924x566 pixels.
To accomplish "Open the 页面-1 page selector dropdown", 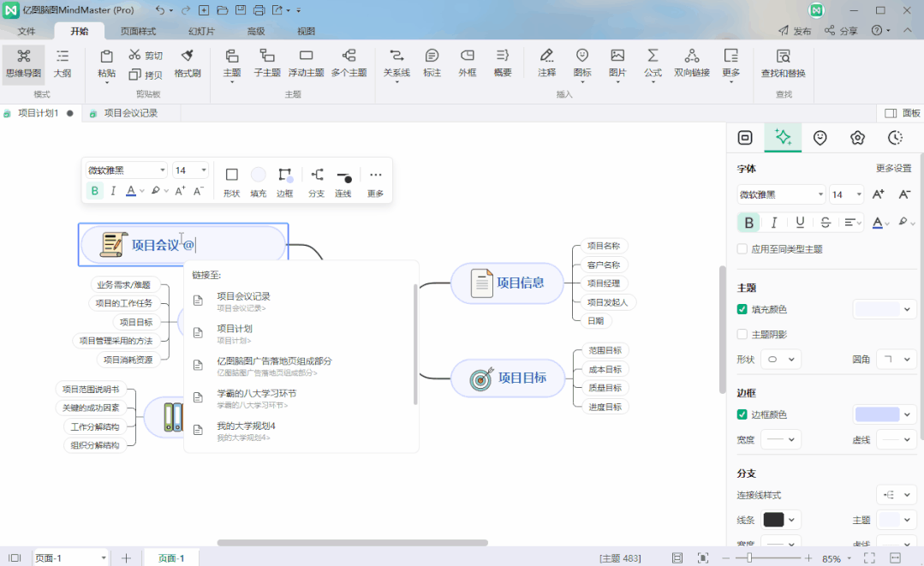I will [x=71, y=557].
